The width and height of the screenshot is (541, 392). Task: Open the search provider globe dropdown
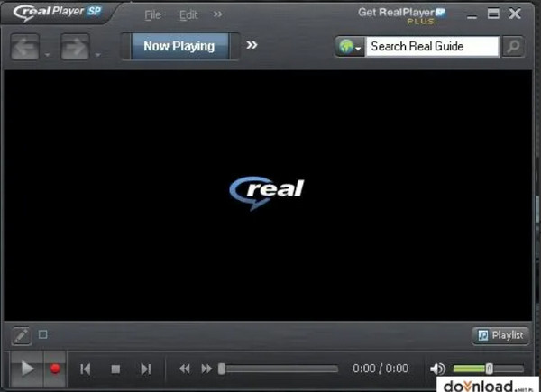(350, 47)
